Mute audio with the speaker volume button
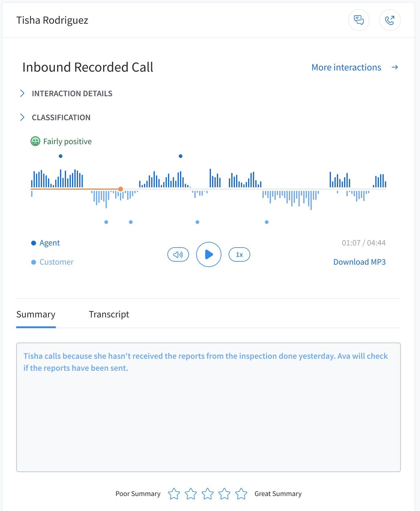Viewport: 420px width, 511px height. [178, 254]
